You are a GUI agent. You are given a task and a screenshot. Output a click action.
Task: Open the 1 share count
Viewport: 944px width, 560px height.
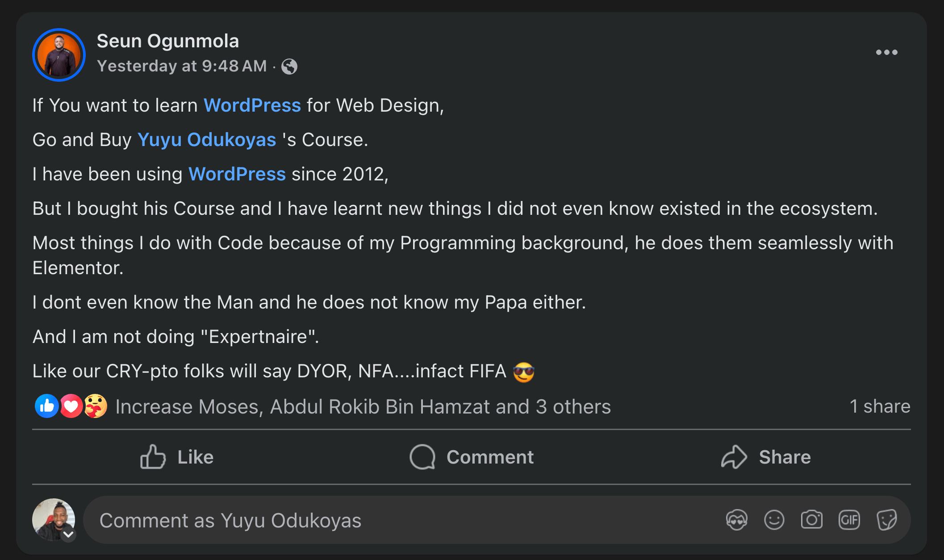[880, 406]
